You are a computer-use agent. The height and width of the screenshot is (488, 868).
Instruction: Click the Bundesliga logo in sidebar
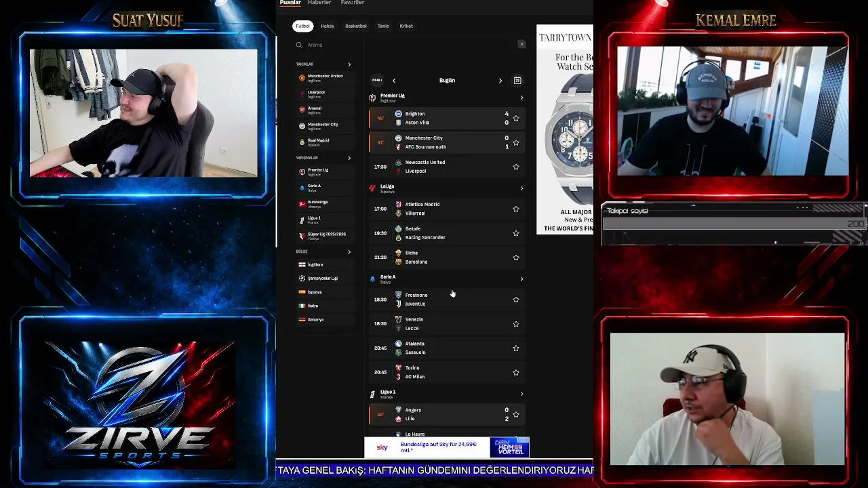(x=302, y=203)
